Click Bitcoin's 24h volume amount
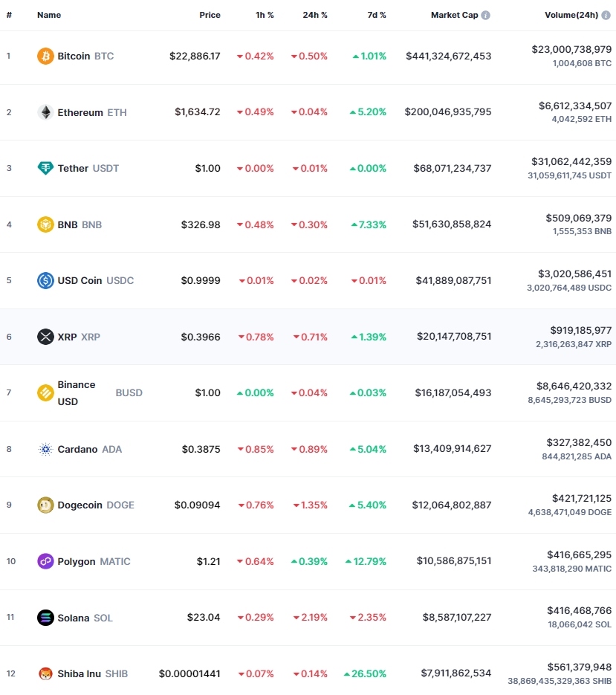Viewport: 616px width, 695px height. click(x=571, y=49)
